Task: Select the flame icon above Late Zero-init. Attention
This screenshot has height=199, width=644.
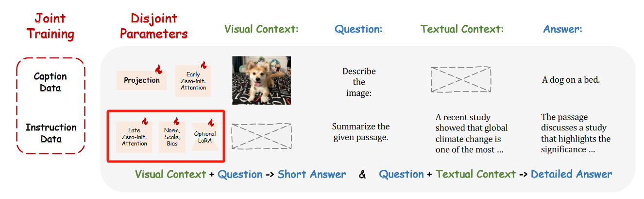Action: click(144, 121)
